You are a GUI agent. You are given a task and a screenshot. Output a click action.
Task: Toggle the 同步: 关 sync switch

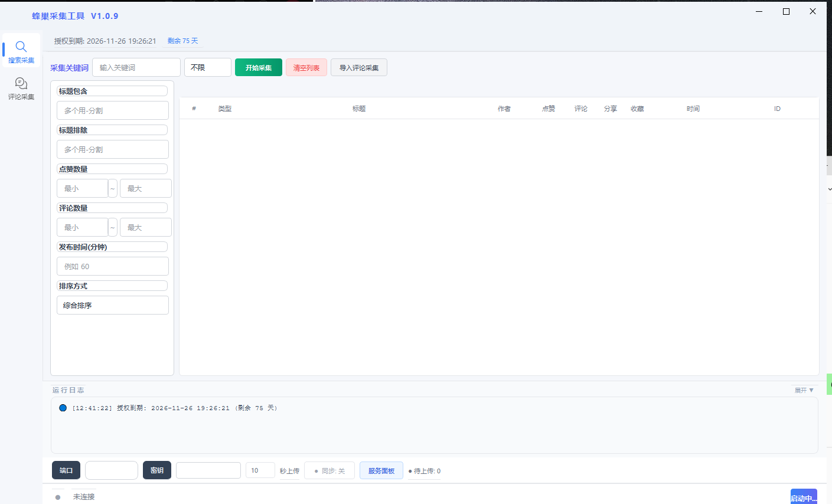329,471
